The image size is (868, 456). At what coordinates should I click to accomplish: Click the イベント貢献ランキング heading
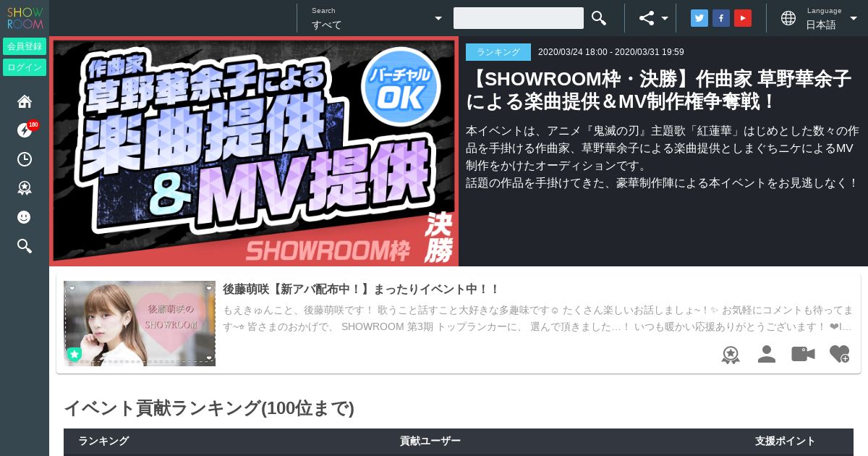pos(209,408)
